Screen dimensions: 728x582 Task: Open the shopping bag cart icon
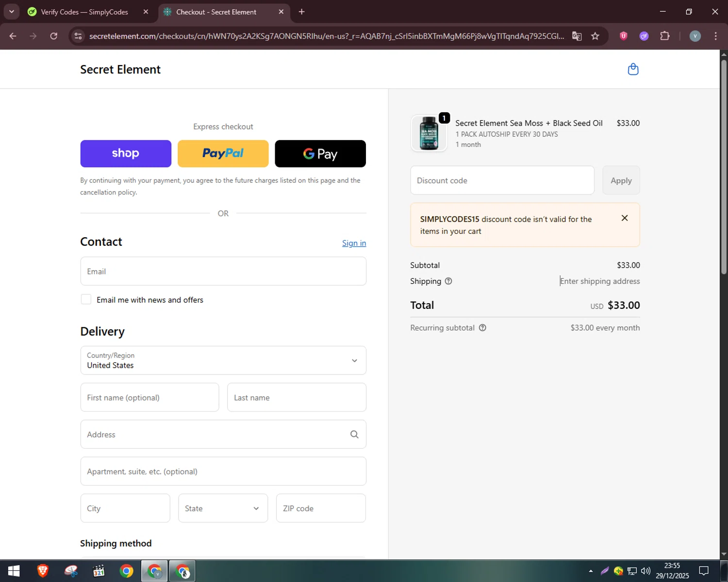point(633,69)
